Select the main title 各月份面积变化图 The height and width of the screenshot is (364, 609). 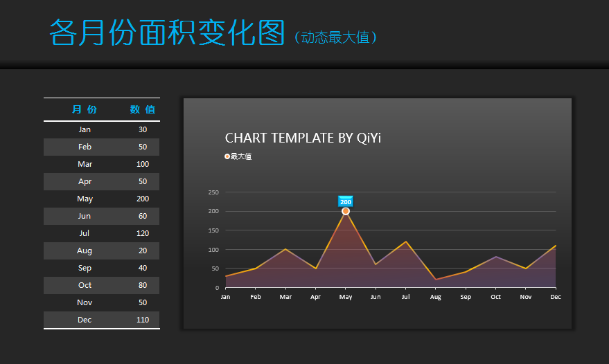click(167, 33)
